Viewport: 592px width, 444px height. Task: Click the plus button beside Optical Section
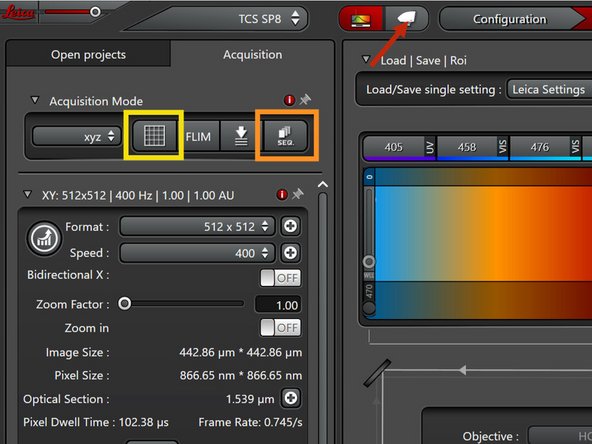pyautogui.click(x=290, y=398)
